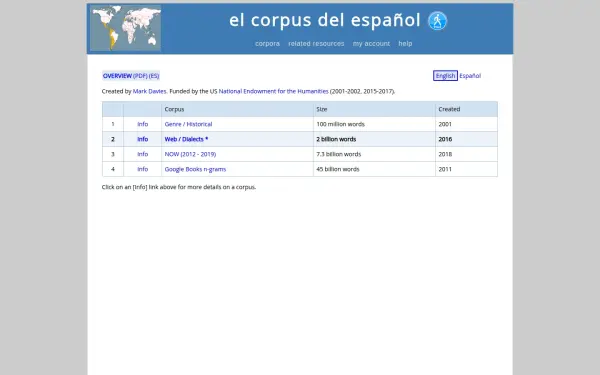Viewport: 600px width, 375px height.
Task: Open the my account menu
Action: coord(371,44)
